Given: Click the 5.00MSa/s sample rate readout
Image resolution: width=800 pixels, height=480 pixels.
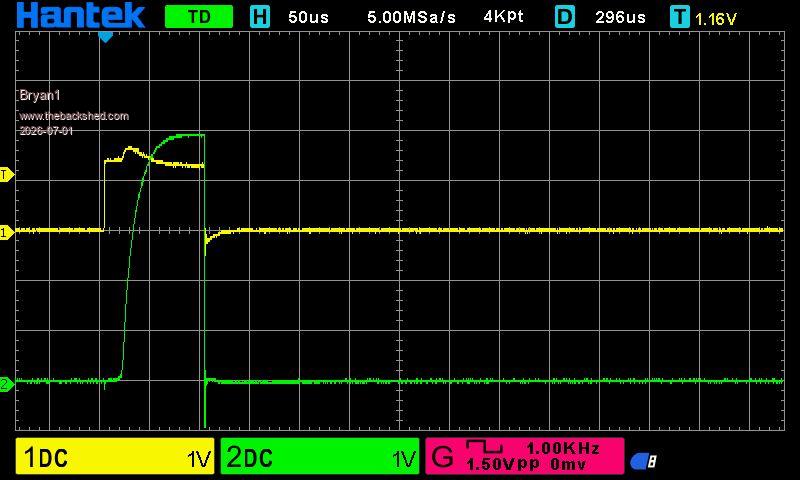Looking at the screenshot, I should (411, 17).
